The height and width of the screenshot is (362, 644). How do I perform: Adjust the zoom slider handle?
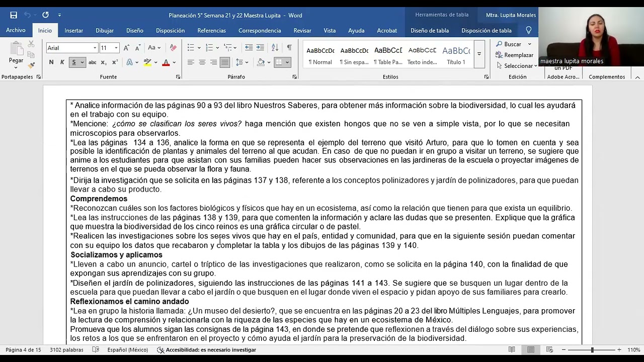pyautogui.click(x=592, y=349)
